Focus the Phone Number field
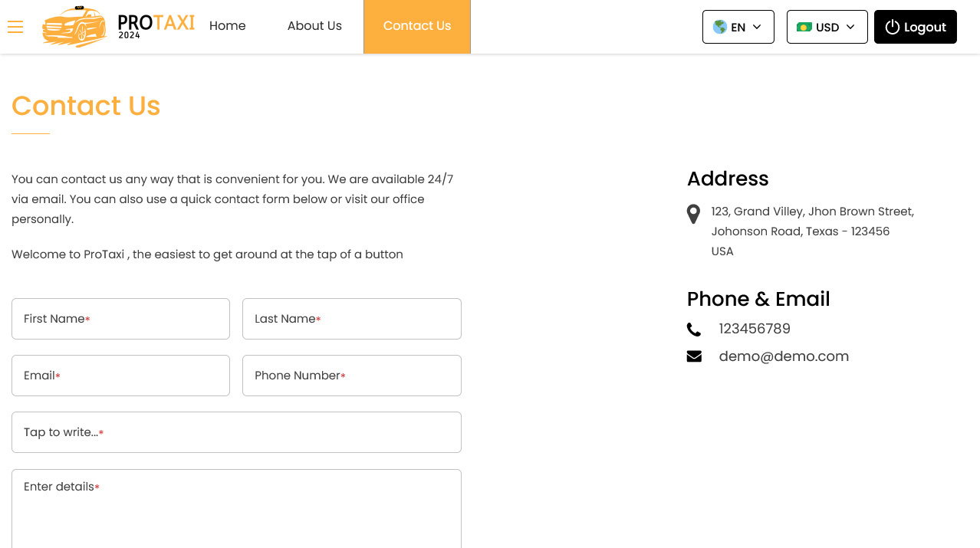This screenshot has width=980, height=548. point(352,376)
